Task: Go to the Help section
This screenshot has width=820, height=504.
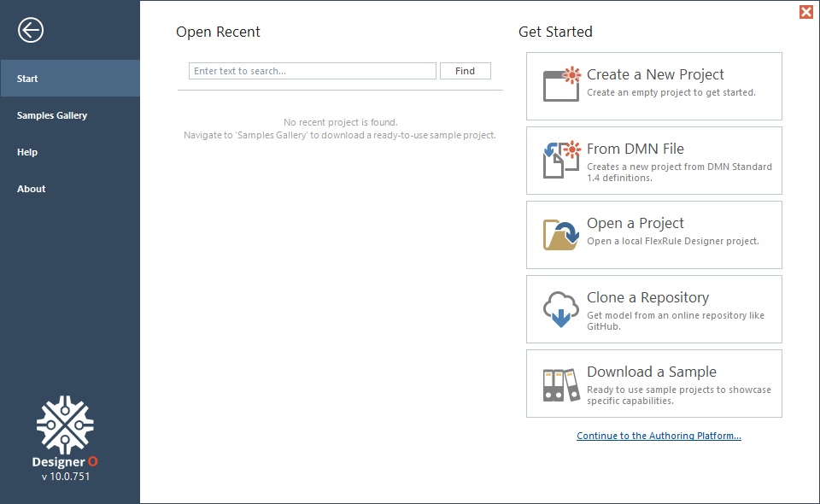Action: [x=70, y=152]
